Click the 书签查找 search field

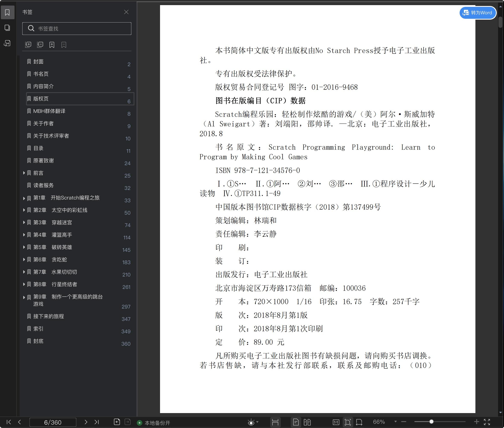coord(77,29)
